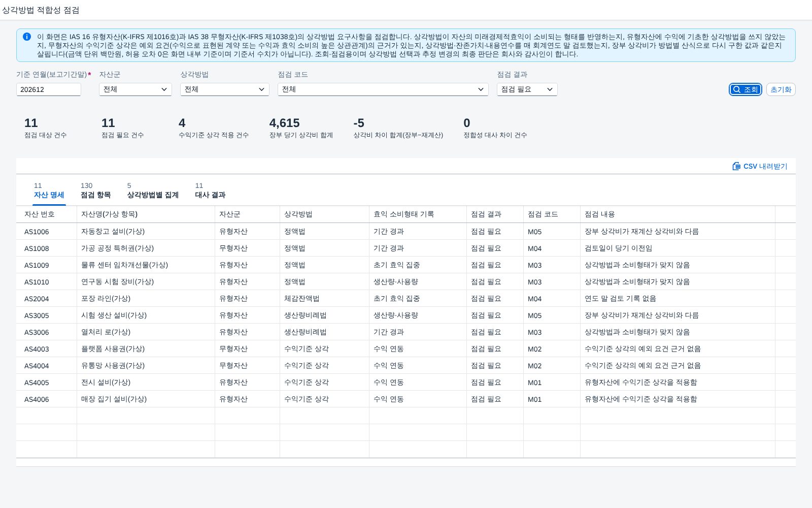Click the 기준 연월 input field

[x=49, y=89]
